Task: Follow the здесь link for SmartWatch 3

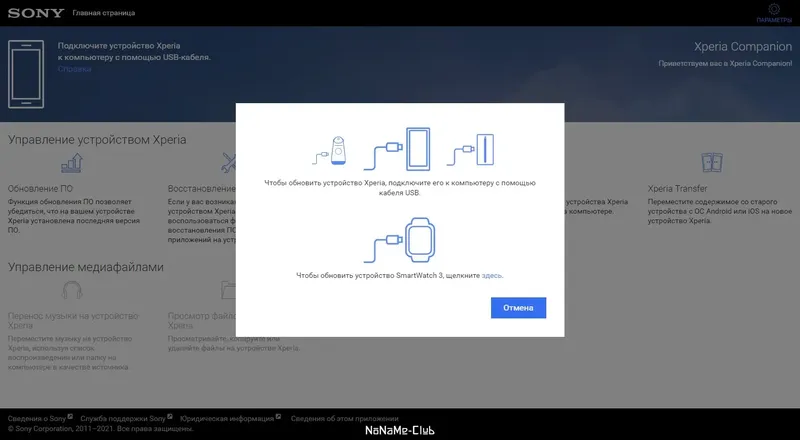Action: (x=492, y=276)
